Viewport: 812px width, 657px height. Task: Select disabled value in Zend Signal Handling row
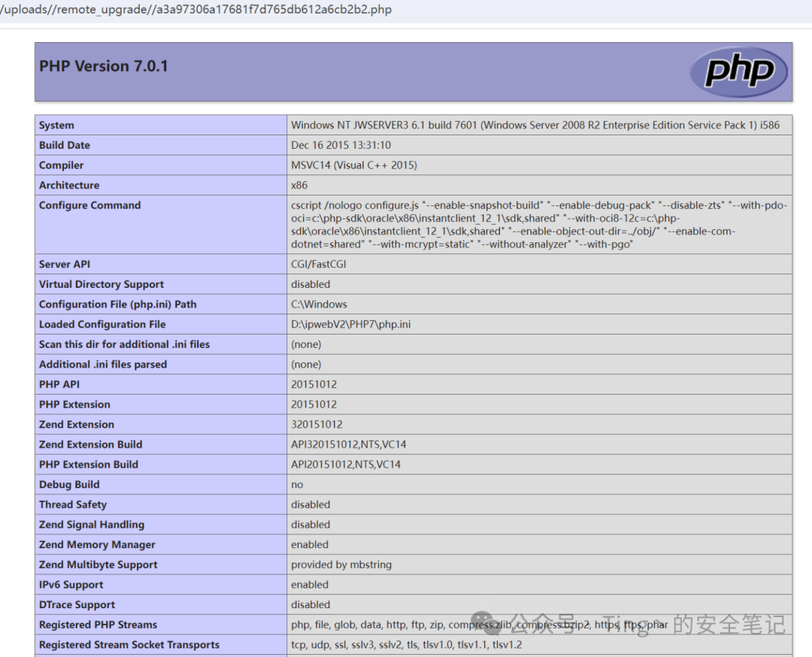click(311, 525)
